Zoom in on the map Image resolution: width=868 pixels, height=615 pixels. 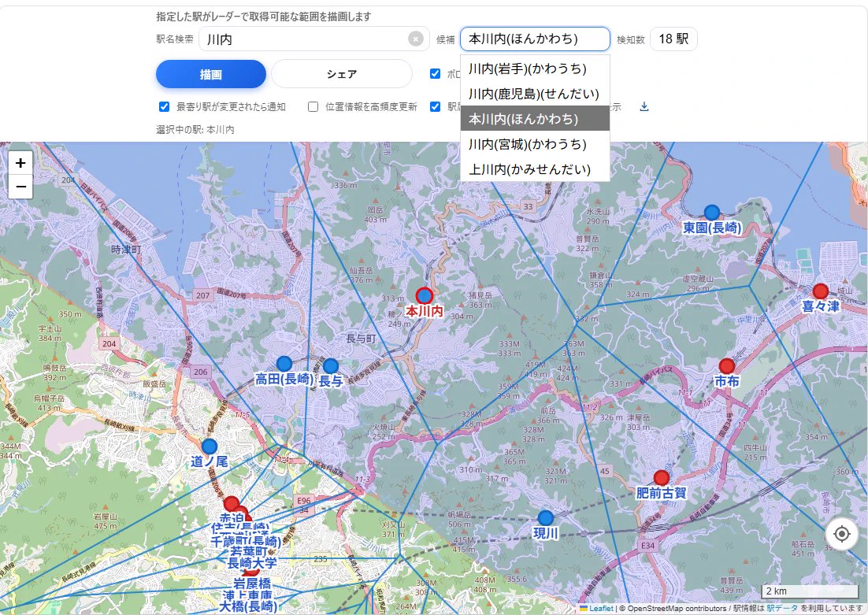point(20,163)
